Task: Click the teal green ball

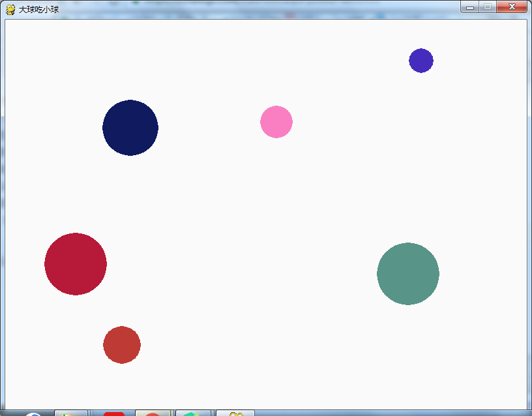Action: pos(408,274)
